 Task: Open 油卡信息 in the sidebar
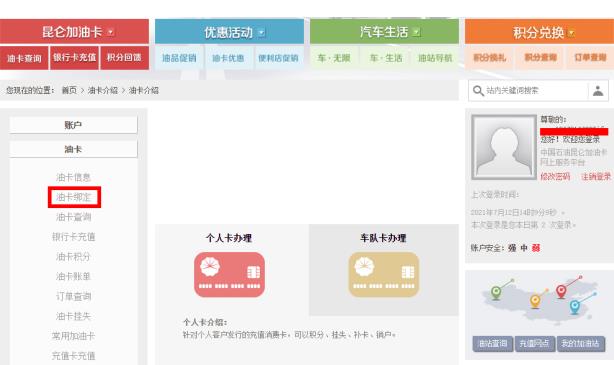click(x=73, y=177)
